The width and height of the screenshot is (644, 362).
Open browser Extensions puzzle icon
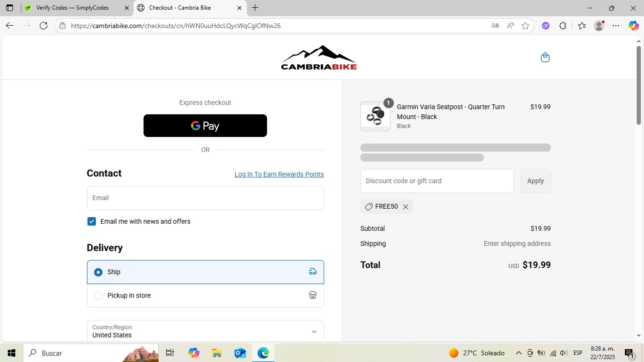[x=563, y=26]
